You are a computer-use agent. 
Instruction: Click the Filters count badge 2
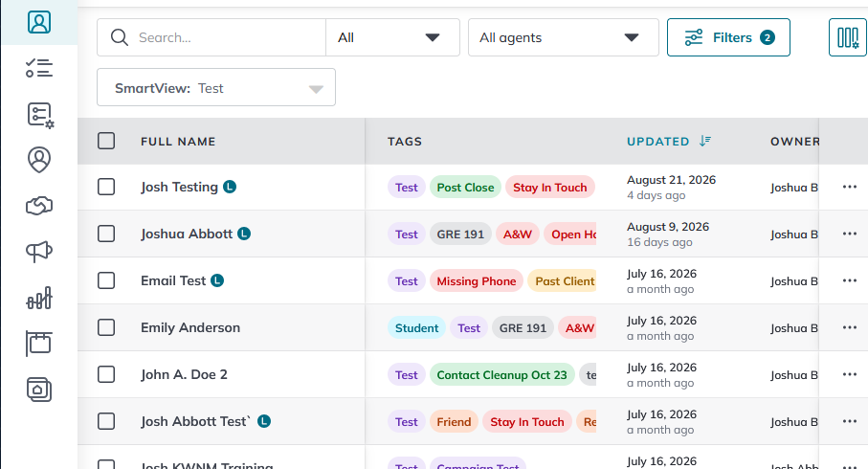click(768, 37)
